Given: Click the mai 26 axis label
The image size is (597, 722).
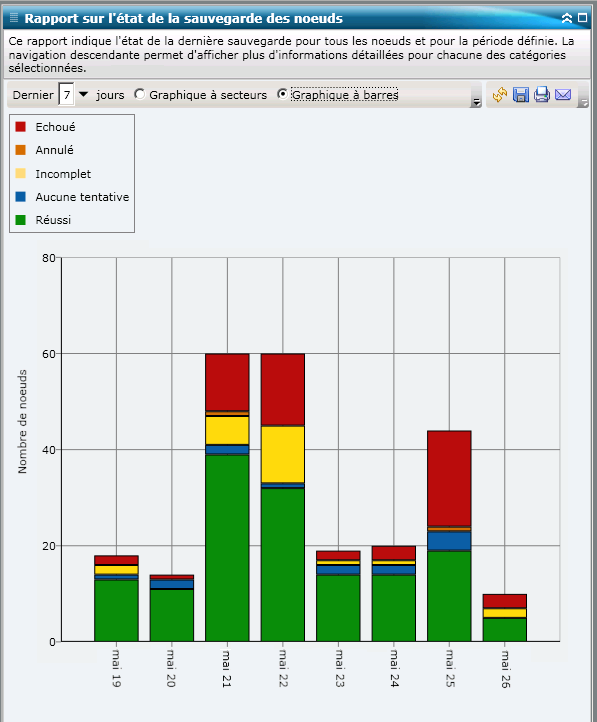Looking at the screenshot, I should point(505,669).
